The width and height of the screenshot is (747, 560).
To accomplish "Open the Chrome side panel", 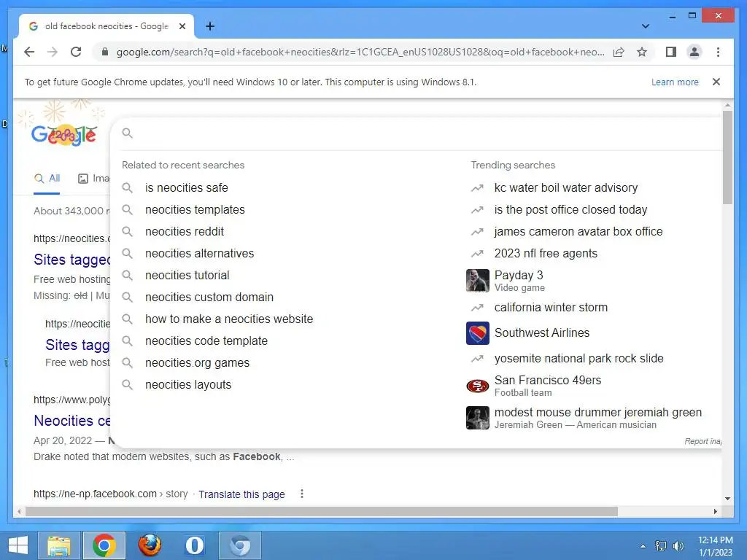I will 671,52.
